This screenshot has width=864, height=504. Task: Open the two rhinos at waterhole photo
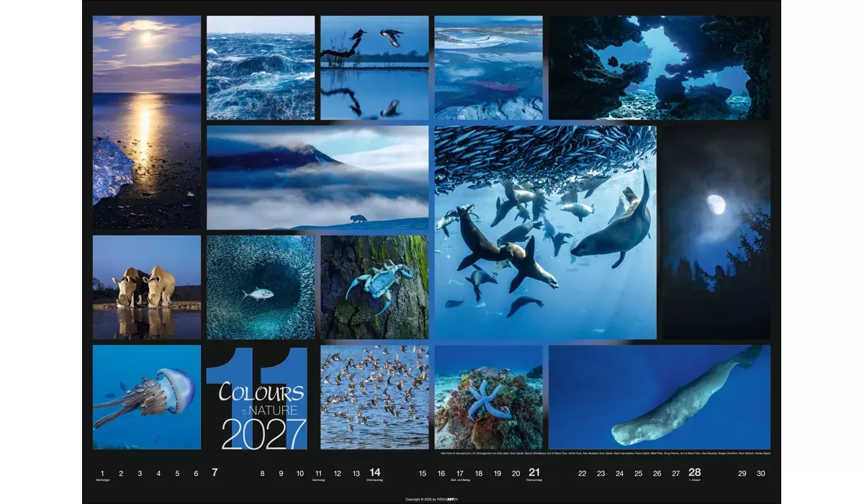(x=147, y=287)
